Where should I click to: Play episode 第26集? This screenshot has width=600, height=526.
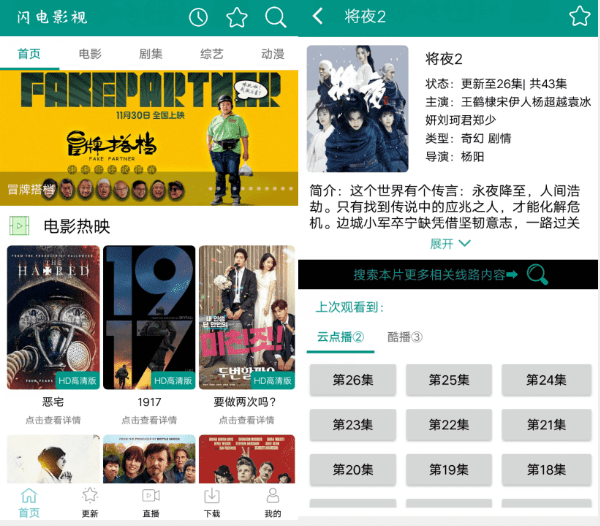coord(353,379)
